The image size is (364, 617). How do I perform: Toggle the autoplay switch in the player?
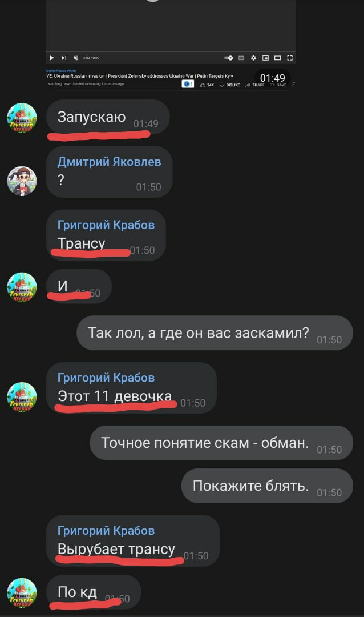point(228,58)
